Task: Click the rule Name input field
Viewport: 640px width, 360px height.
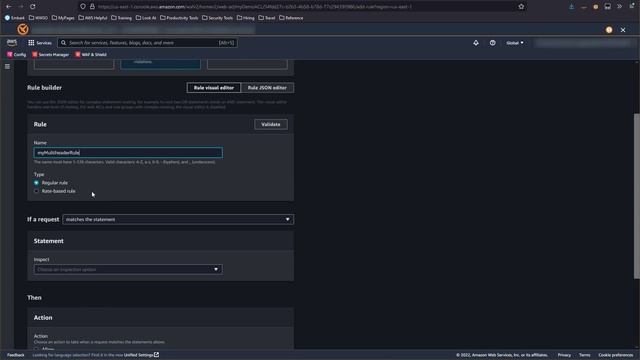Action: (x=128, y=153)
